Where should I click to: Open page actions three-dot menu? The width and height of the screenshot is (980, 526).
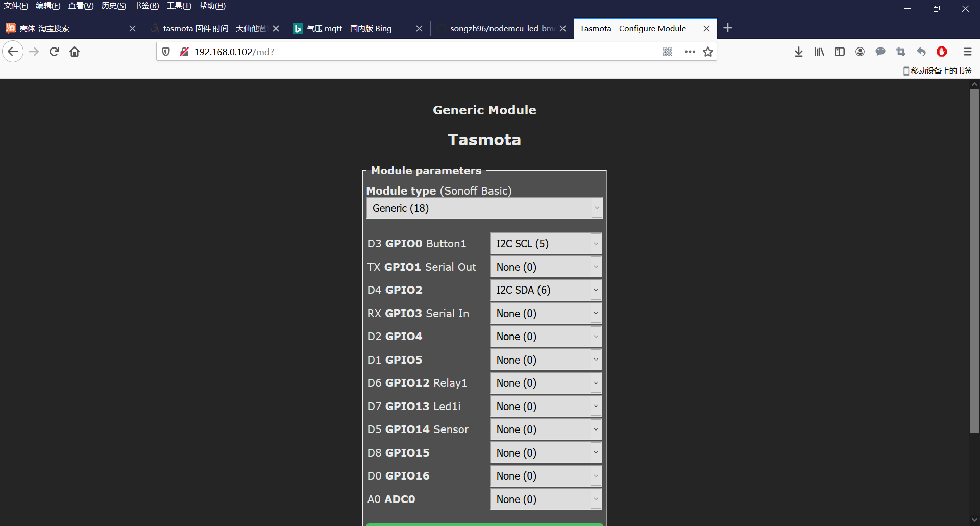690,52
